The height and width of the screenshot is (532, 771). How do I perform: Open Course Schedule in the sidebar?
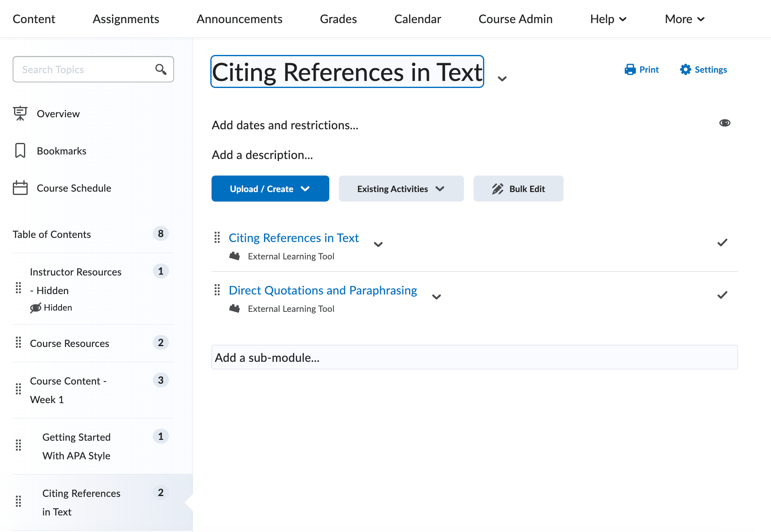click(74, 188)
